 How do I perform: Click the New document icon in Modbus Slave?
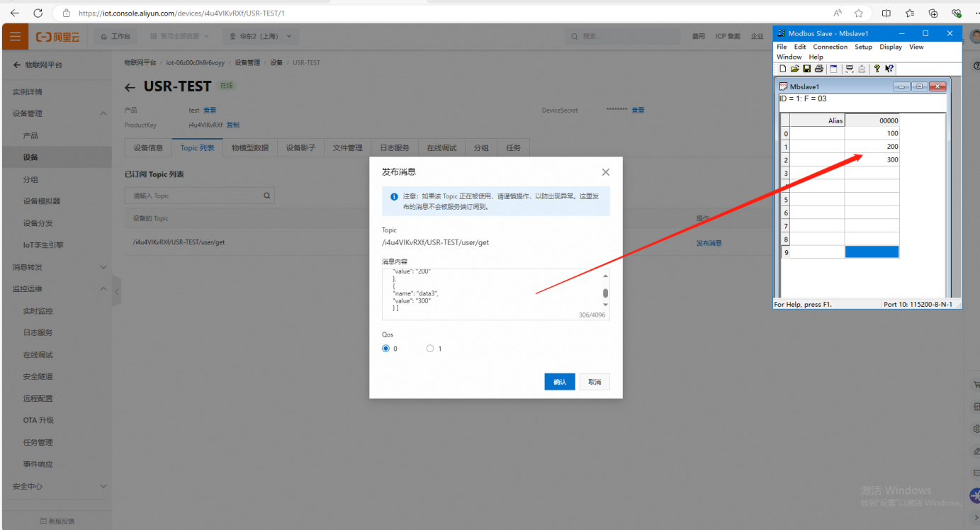pos(783,69)
